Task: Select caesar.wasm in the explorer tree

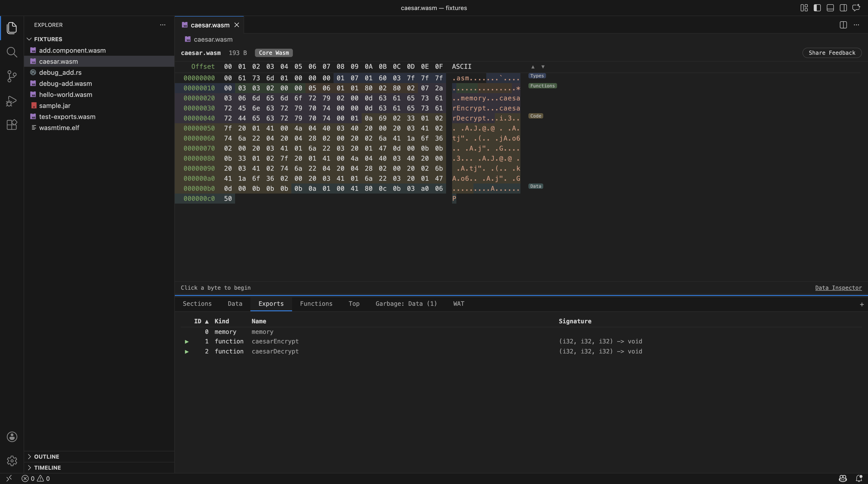Action: [x=99, y=62]
